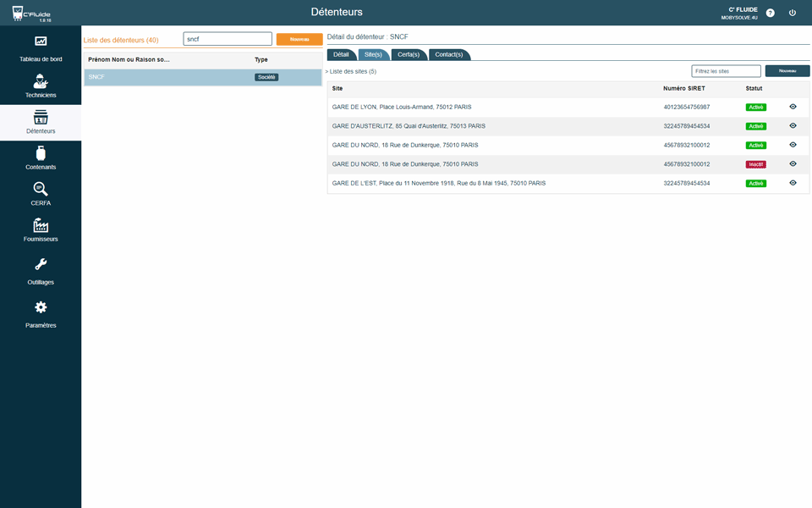The width and height of the screenshot is (812, 508).
Task: Open the Paramètres gear icon
Action: [x=41, y=307]
